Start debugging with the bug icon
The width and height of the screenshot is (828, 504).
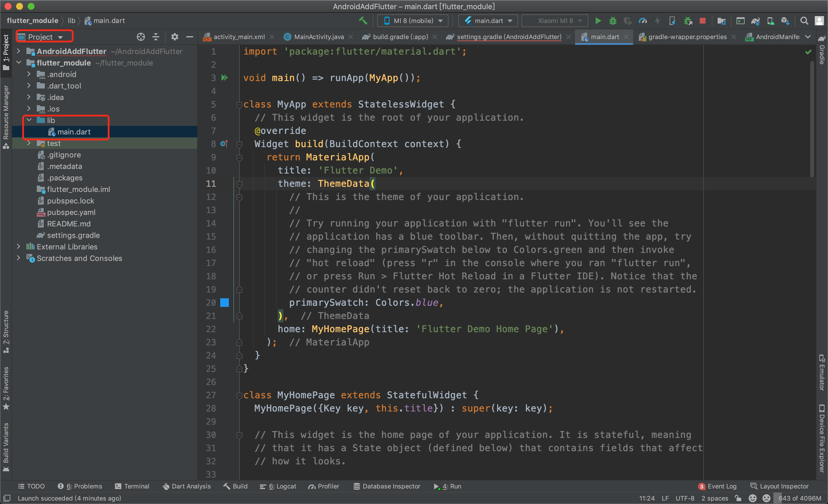pos(613,21)
